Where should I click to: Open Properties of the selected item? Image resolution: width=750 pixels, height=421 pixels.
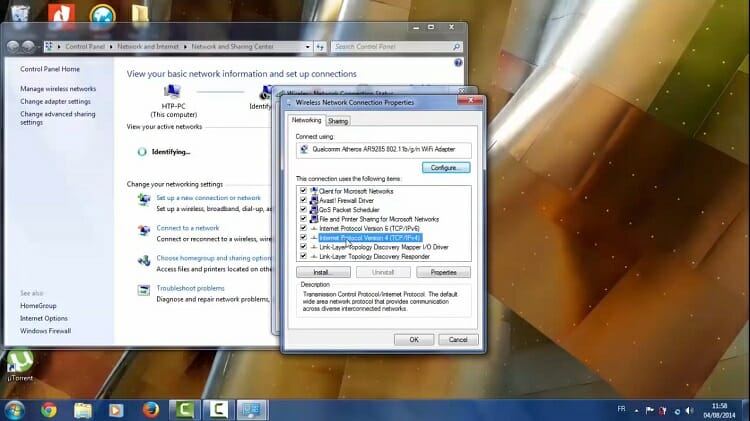[443, 272]
